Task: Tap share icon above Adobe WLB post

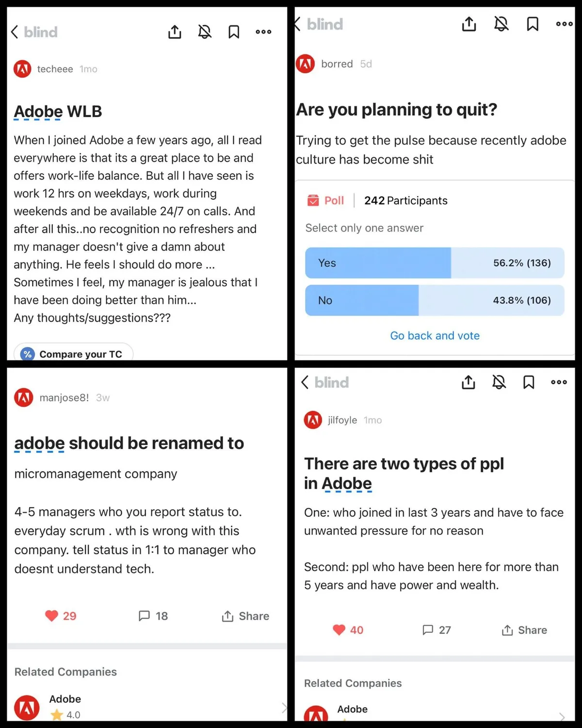Action: (x=175, y=32)
